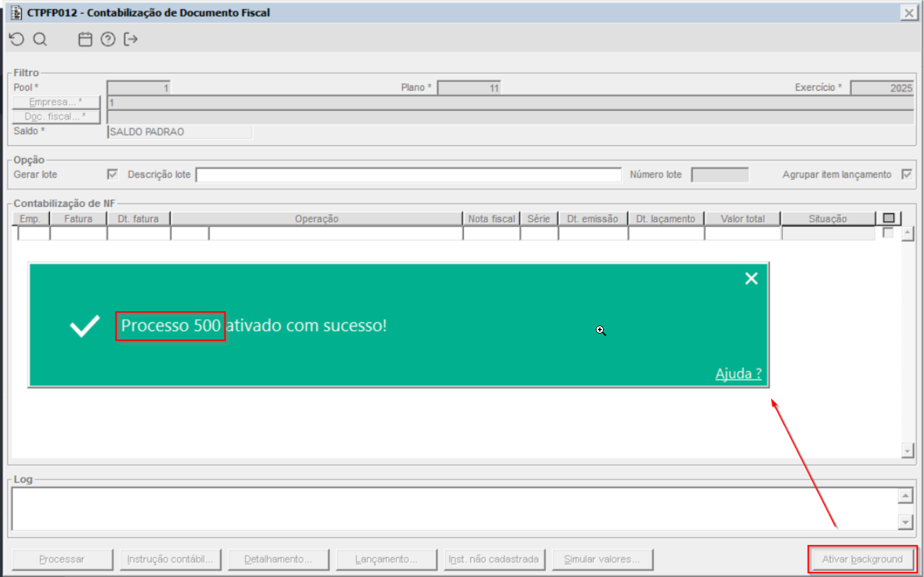
Task: Click Simular valores... button
Action: tap(602, 559)
